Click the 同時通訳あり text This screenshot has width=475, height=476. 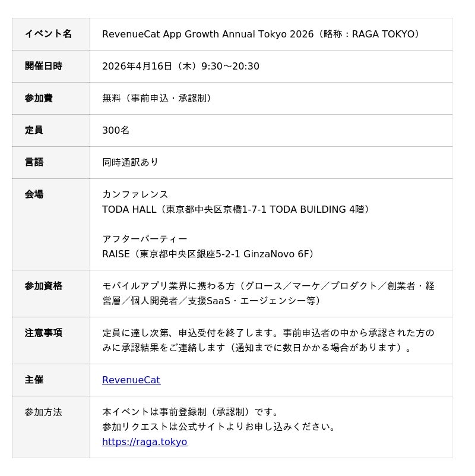coord(130,162)
